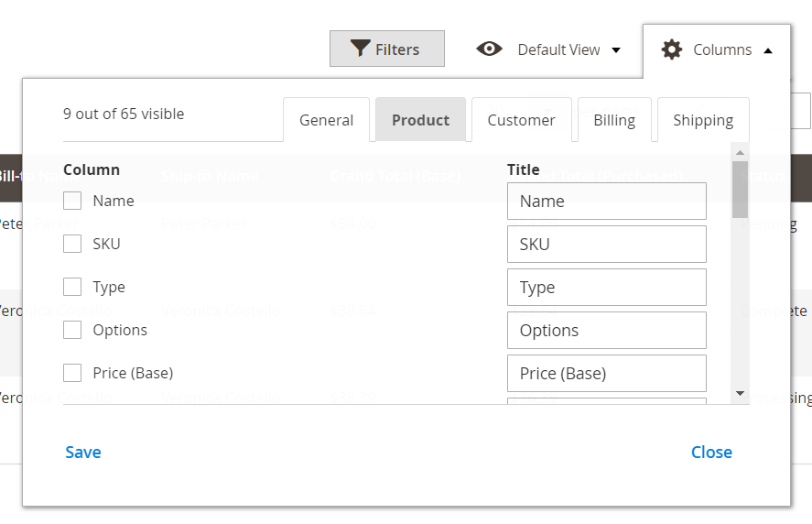Show the Shipping tab

tap(703, 120)
